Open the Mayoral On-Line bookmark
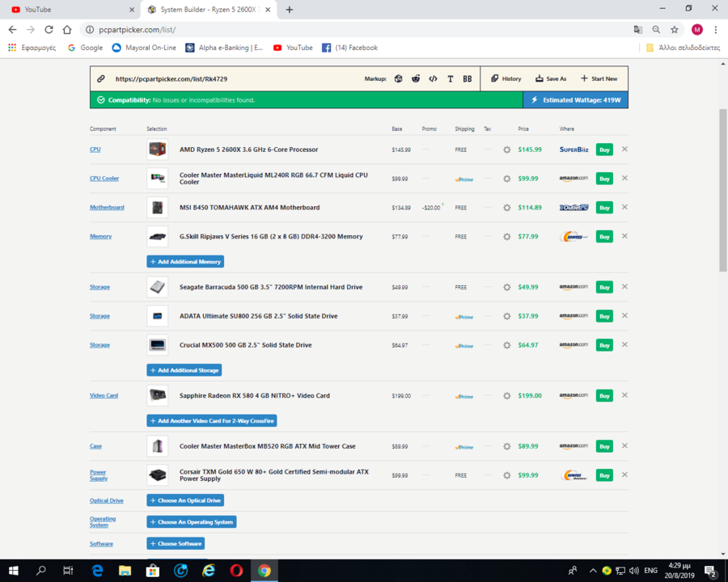 145,48
